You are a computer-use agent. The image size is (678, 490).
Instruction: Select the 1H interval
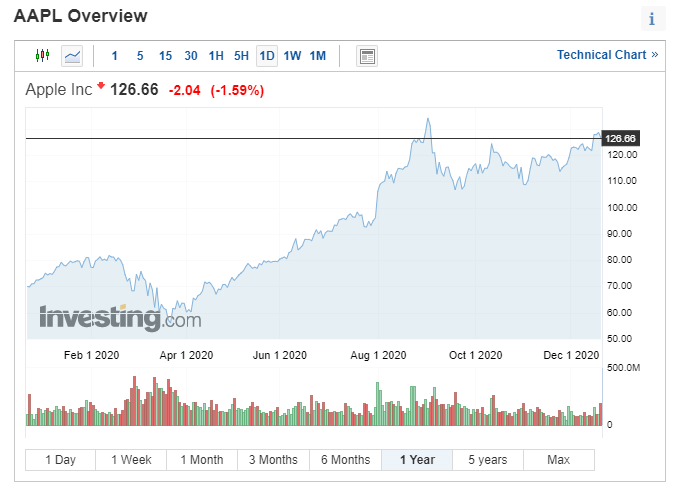point(216,55)
